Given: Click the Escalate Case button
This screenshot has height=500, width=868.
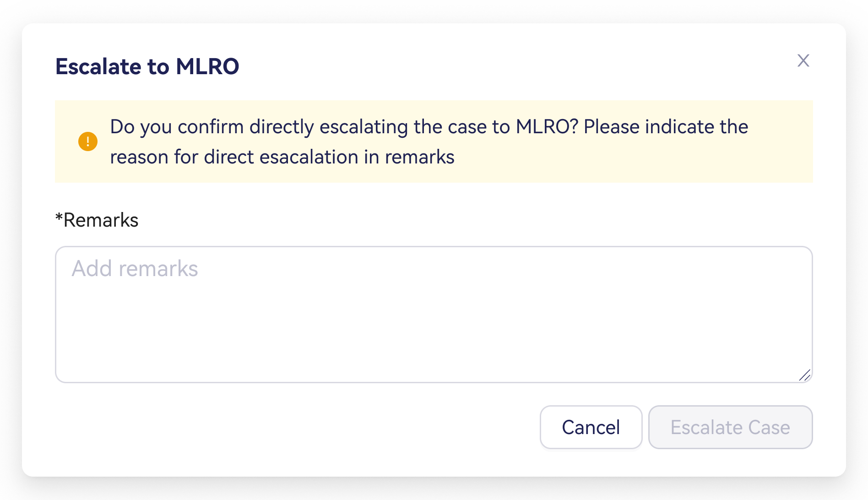Looking at the screenshot, I should point(730,427).
